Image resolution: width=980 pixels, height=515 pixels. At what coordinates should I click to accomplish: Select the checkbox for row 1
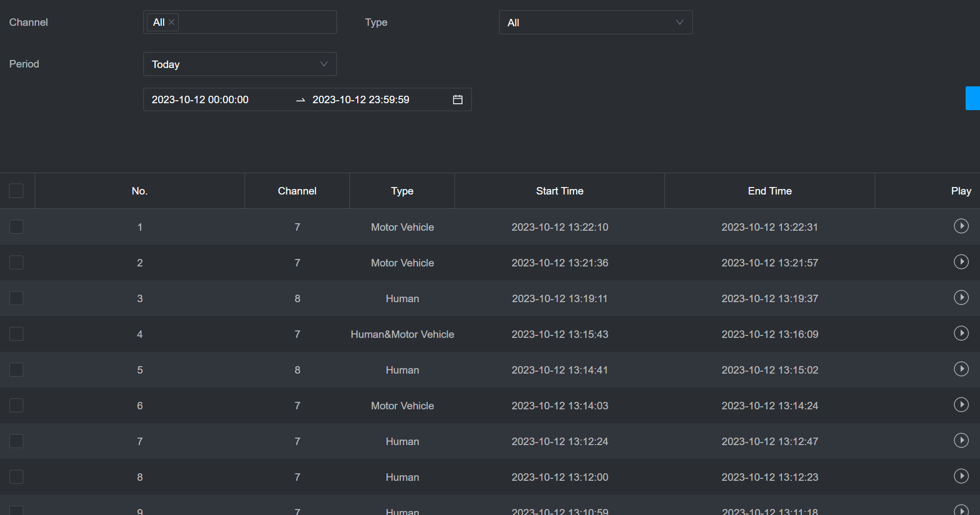pos(16,227)
